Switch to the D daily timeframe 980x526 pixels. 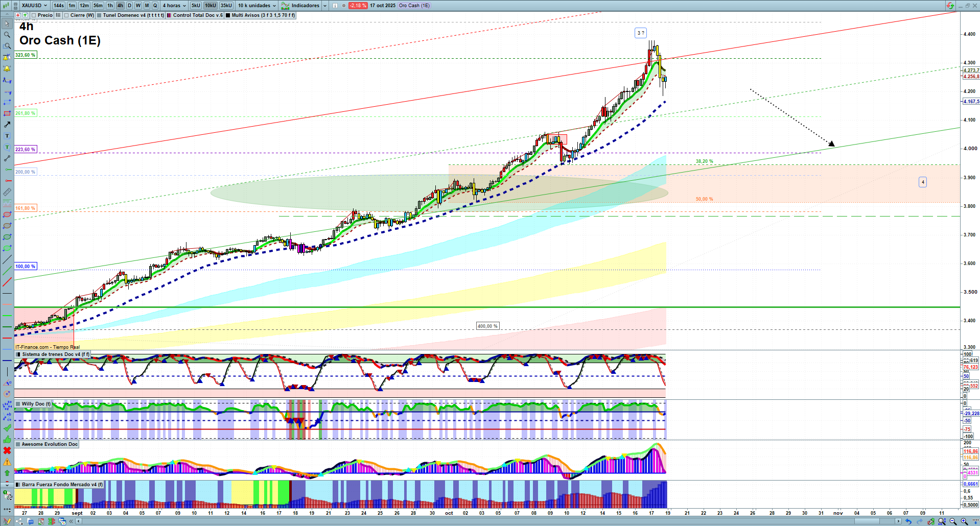click(x=129, y=6)
